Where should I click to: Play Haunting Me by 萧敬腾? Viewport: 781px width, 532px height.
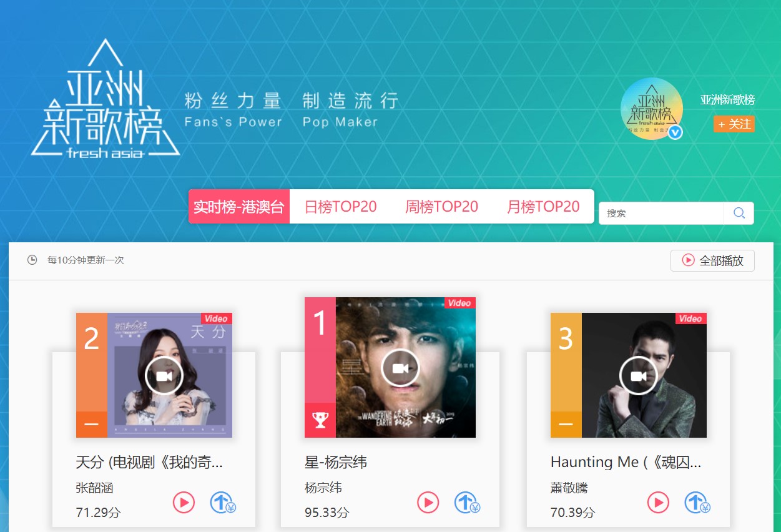(x=658, y=502)
